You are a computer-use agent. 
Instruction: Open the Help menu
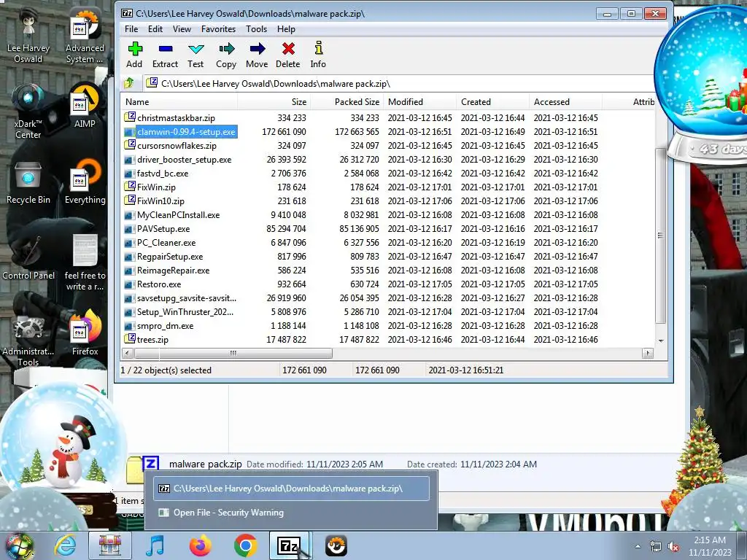tap(286, 29)
